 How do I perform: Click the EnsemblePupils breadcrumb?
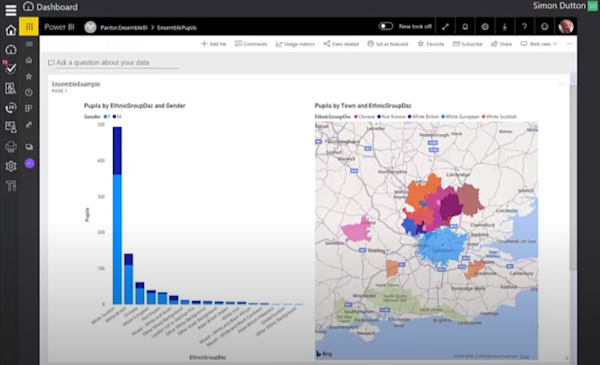[177, 28]
